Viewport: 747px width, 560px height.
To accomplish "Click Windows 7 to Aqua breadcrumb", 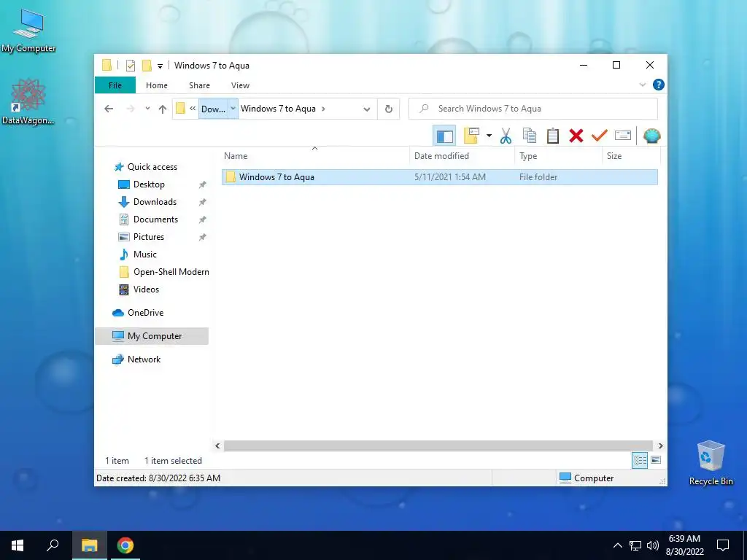I will tap(278, 109).
